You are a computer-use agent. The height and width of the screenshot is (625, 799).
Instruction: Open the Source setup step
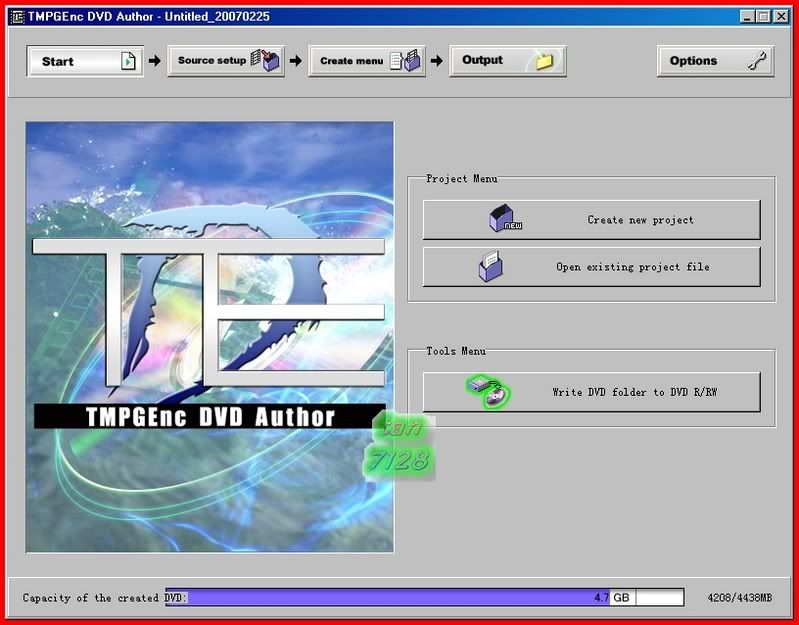(226, 61)
